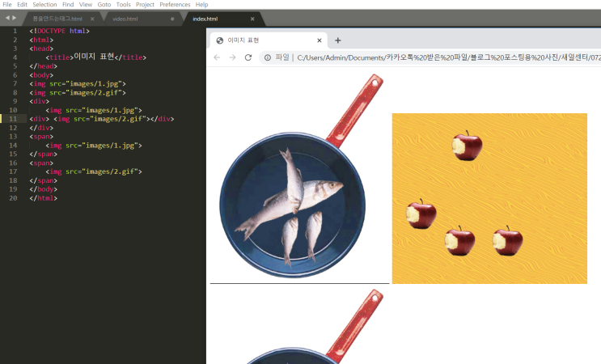The width and height of the screenshot is (601, 364).
Task: Click the browser address bar URL
Action: point(448,57)
